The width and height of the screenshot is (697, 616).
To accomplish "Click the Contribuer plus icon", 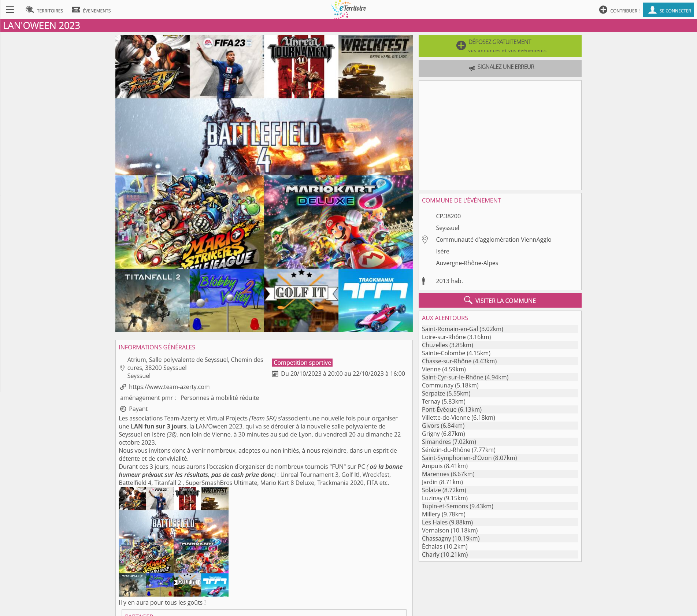I will (603, 10).
